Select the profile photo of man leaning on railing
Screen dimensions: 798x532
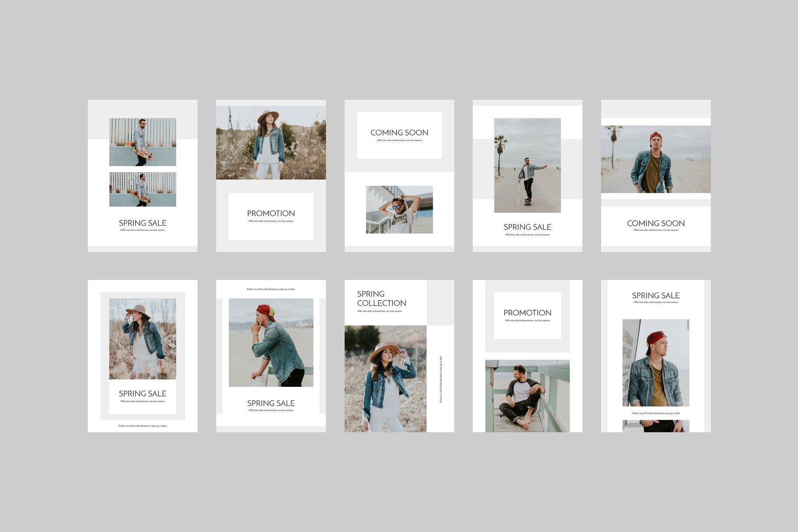271,342
